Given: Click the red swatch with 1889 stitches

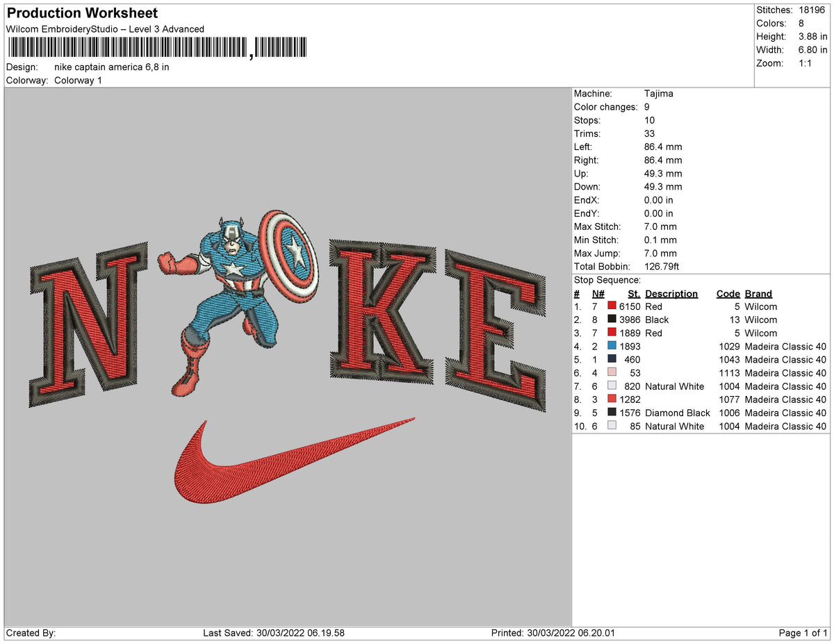Looking at the screenshot, I should pos(612,333).
